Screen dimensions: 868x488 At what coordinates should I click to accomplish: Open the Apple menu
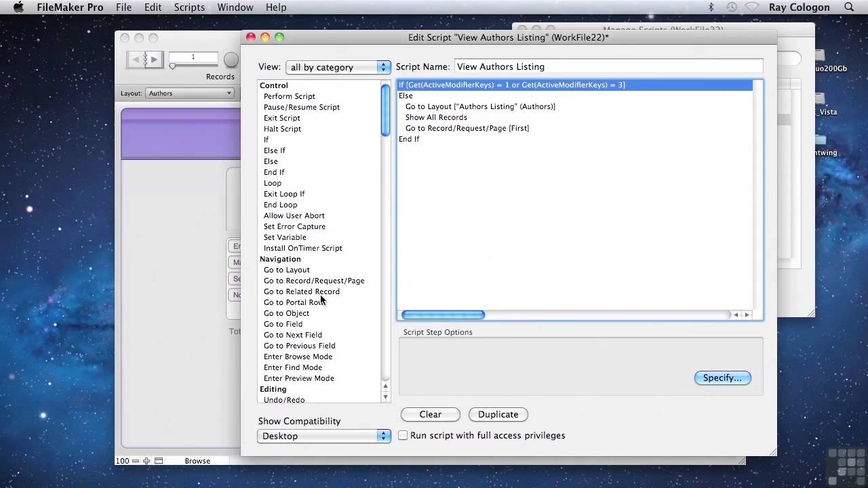point(18,7)
